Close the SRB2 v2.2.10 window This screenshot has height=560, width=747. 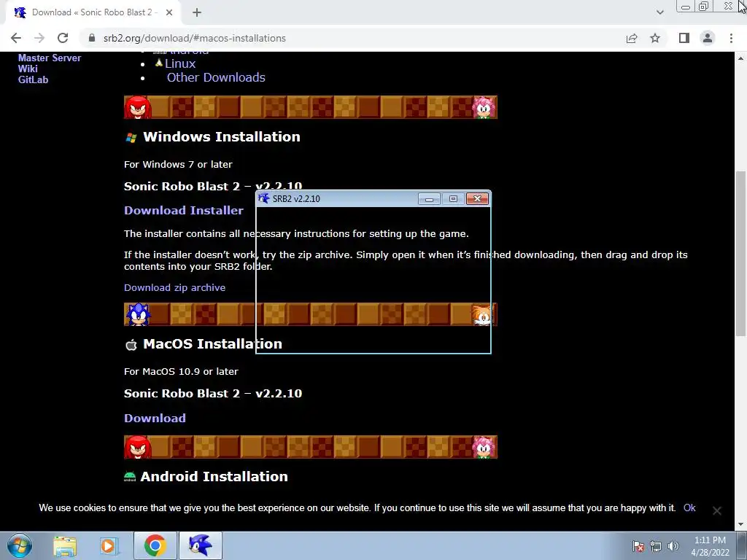pos(477,198)
